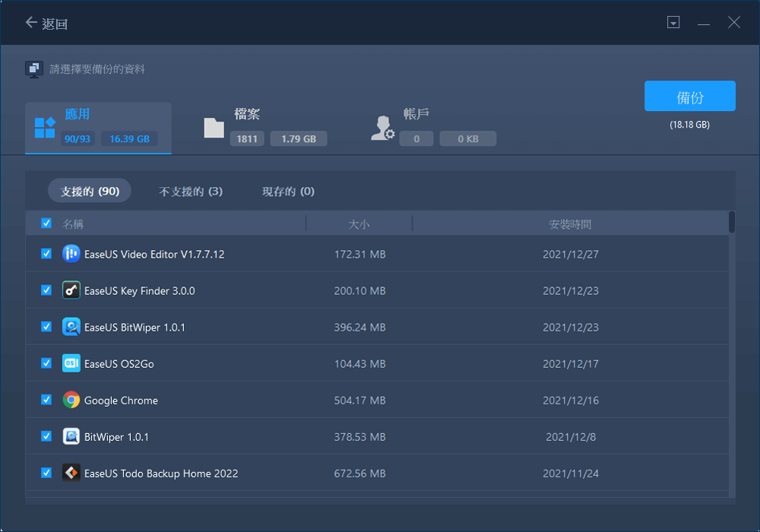Sort by the 大小 column header
Viewport: 760px width, 532px height.
[359, 224]
